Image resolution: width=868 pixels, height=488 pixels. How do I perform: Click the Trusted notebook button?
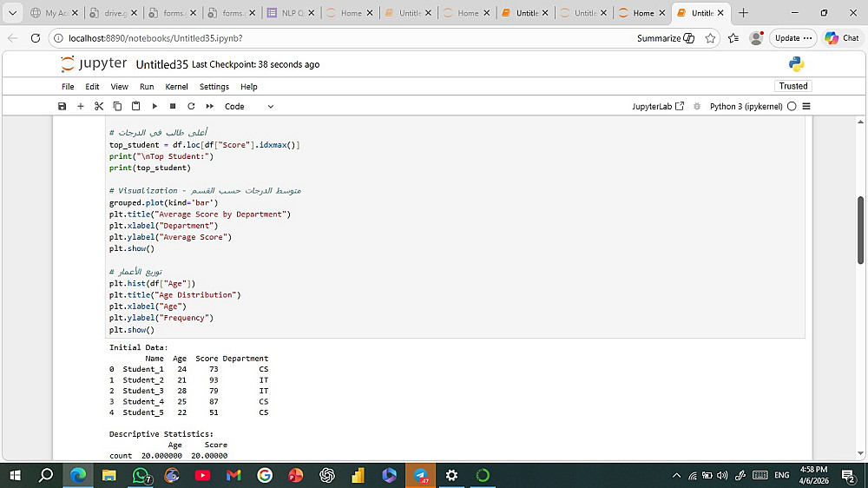793,86
